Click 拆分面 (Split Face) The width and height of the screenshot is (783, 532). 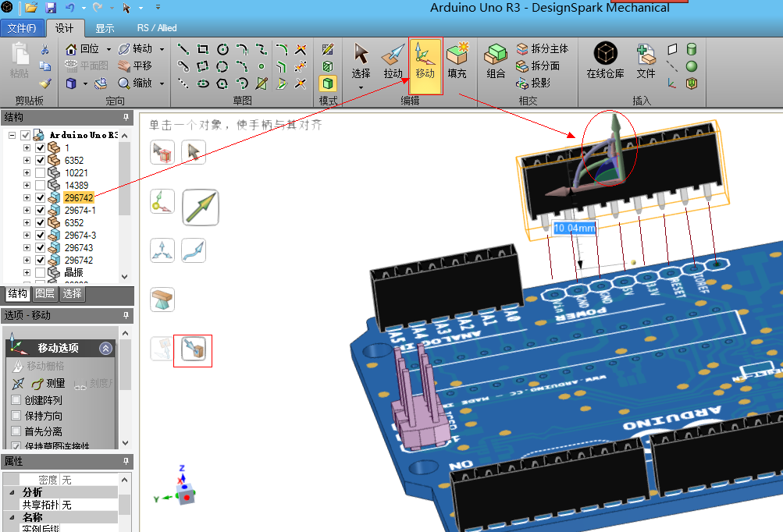tap(538, 66)
